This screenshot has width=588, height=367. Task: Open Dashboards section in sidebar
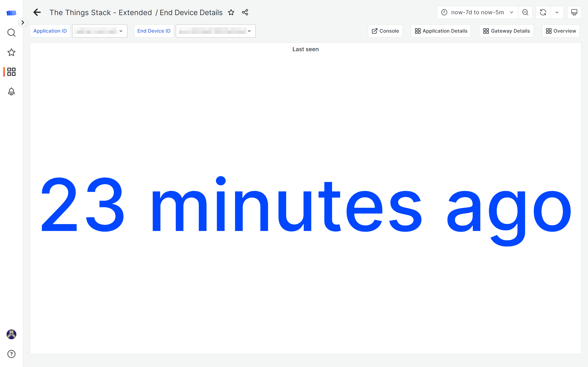[11, 72]
